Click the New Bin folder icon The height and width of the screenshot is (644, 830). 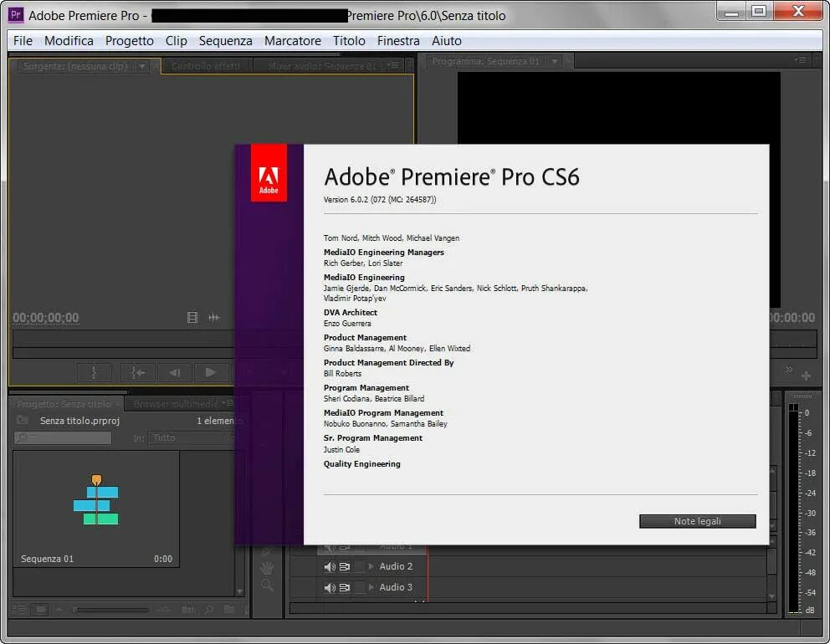pyautogui.click(x=228, y=609)
